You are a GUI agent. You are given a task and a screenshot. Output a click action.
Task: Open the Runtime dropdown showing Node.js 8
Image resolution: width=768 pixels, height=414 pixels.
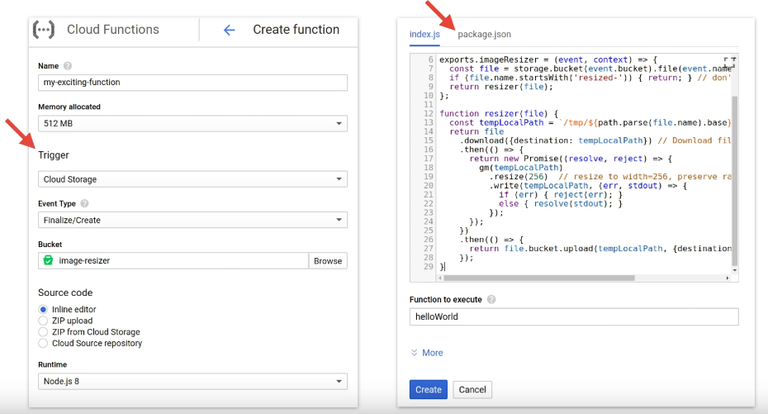pos(192,381)
